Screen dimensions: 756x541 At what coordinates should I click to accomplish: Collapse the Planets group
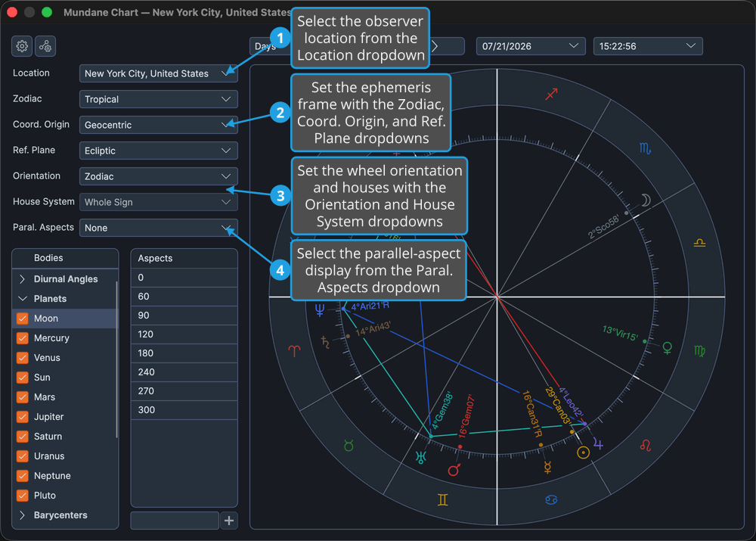(22, 299)
